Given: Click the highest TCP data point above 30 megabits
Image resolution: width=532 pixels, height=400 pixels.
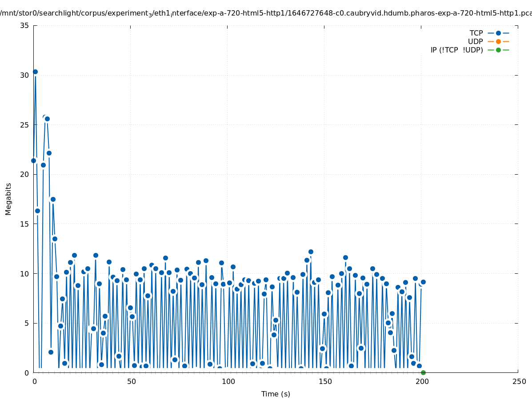Looking at the screenshot, I should (35, 72).
